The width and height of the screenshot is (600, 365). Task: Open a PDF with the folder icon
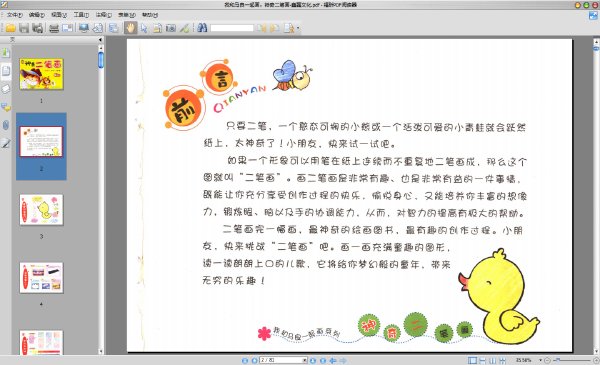tap(10, 28)
